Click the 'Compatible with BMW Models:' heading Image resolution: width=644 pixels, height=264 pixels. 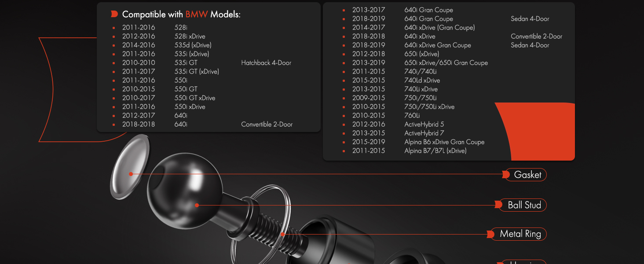181,15
